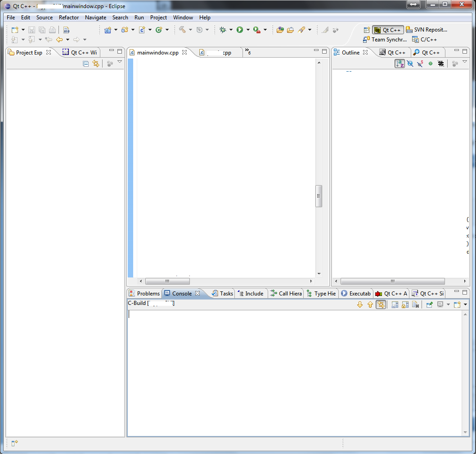
Task: Click the New Source Folder icon
Action: (125, 30)
